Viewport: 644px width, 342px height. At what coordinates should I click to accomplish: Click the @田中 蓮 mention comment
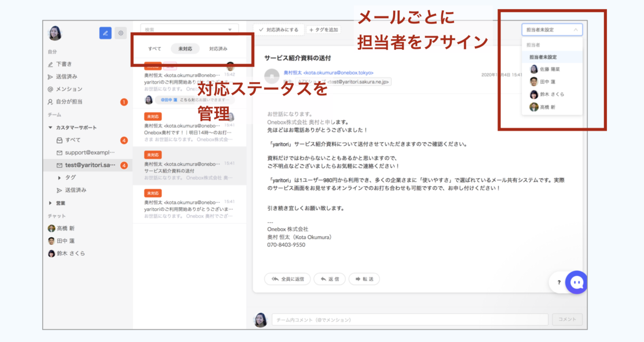pos(195,100)
